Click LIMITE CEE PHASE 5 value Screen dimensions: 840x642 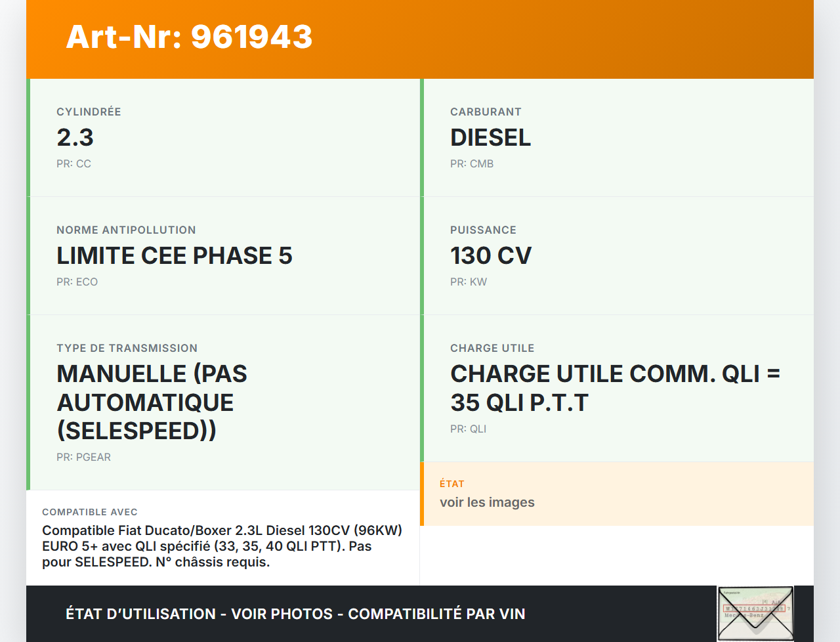click(175, 256)
